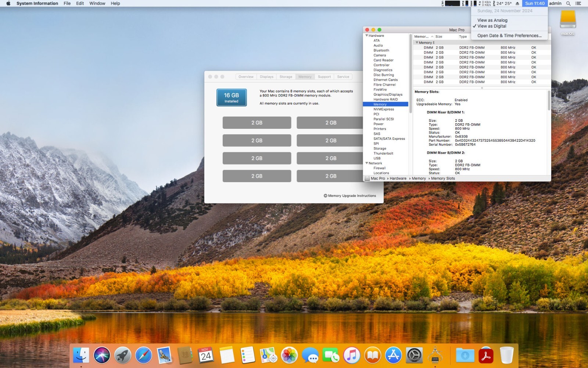This screenshot has height=368, width=588.
Task: Click the eject icon in menu bar
Action: click(517, 3)
